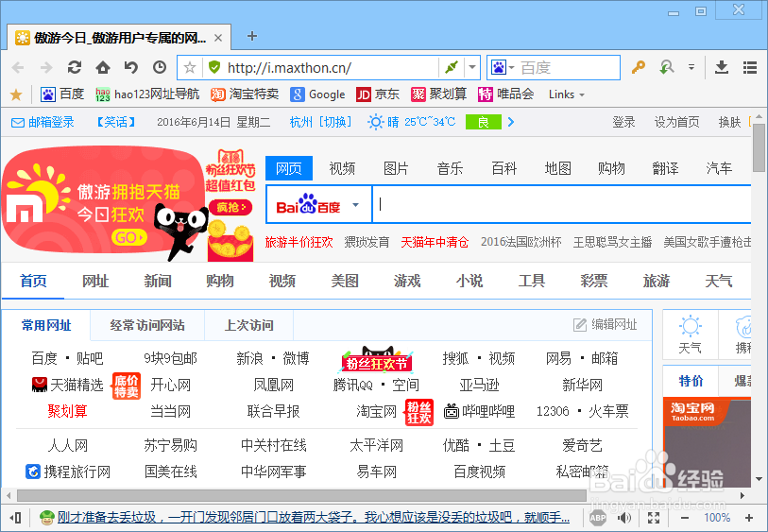Viewport: 768px width, 532px height.
Task: Click the horizontal scrollbar thumb
Action: click(301, 496)
